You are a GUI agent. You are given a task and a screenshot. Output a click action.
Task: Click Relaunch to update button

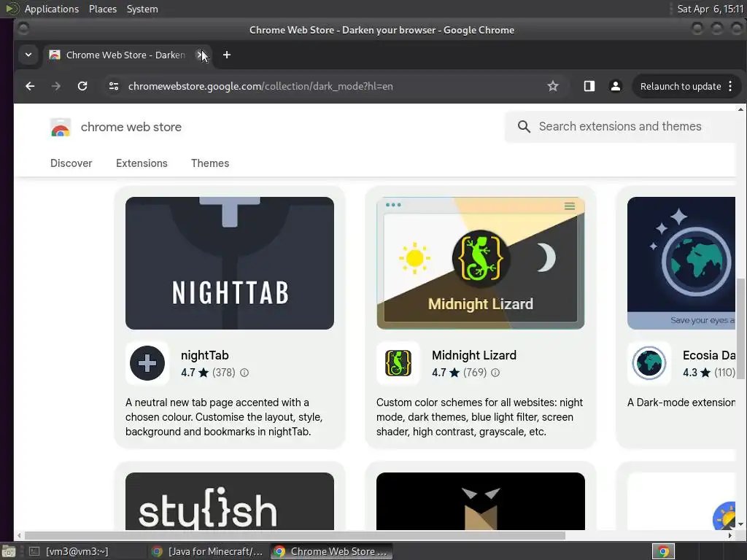click(x=681, y=86)
